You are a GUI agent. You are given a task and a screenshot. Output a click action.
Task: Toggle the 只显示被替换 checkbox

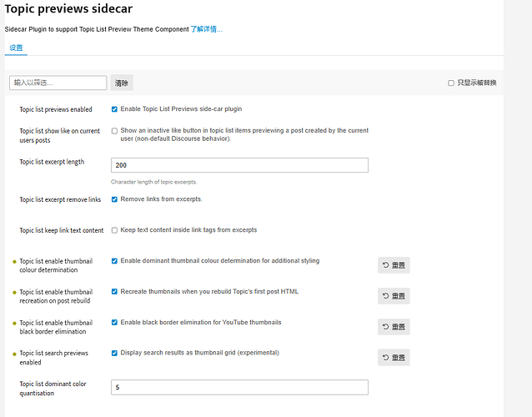(x=451, y=83)
